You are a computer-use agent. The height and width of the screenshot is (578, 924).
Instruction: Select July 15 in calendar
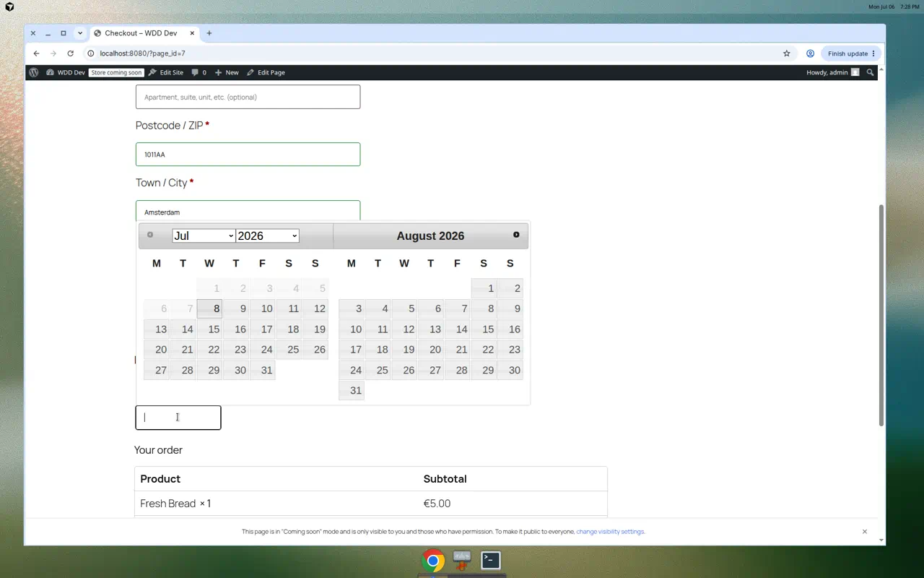[209, 329]
